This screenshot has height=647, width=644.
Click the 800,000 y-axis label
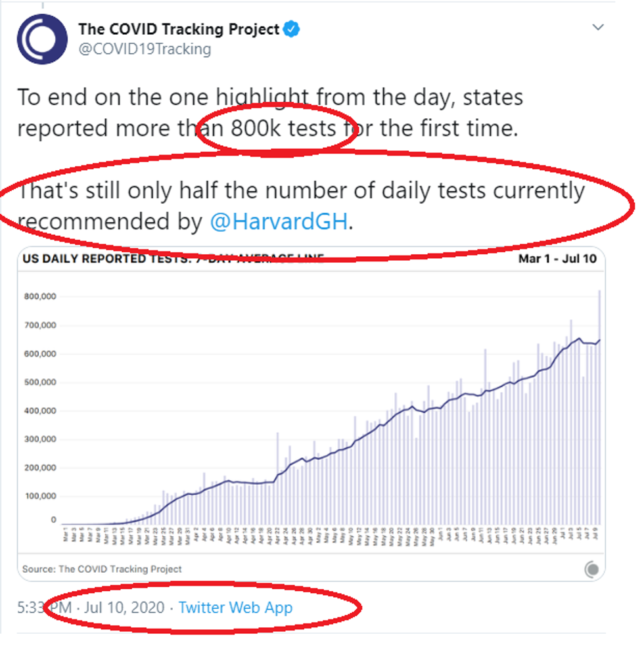39,297
